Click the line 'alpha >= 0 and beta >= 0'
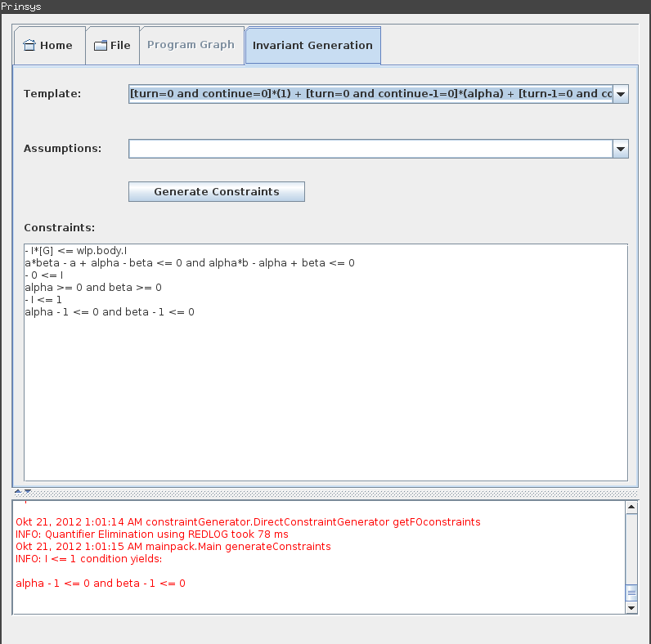The height and width of the screenshot is (644, 651). (x=93, y=288)
